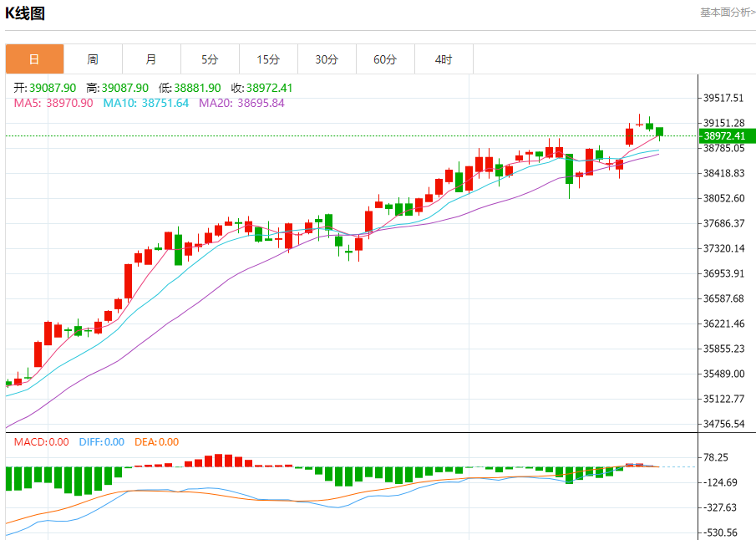Open the 4时 interval tab
756x540 pixels.
(x=444, y=59)
